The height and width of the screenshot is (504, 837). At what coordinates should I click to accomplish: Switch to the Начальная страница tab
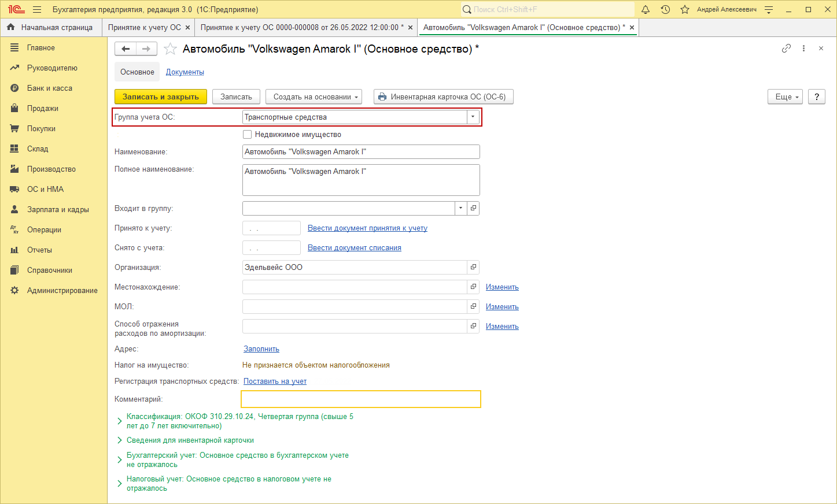tap(51, 27)
